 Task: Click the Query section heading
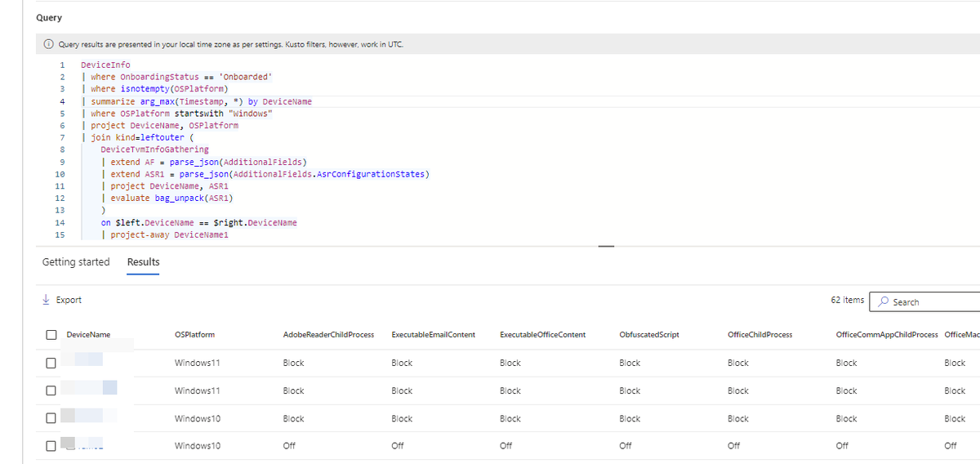pyautogui.click(x=49, y=18)
